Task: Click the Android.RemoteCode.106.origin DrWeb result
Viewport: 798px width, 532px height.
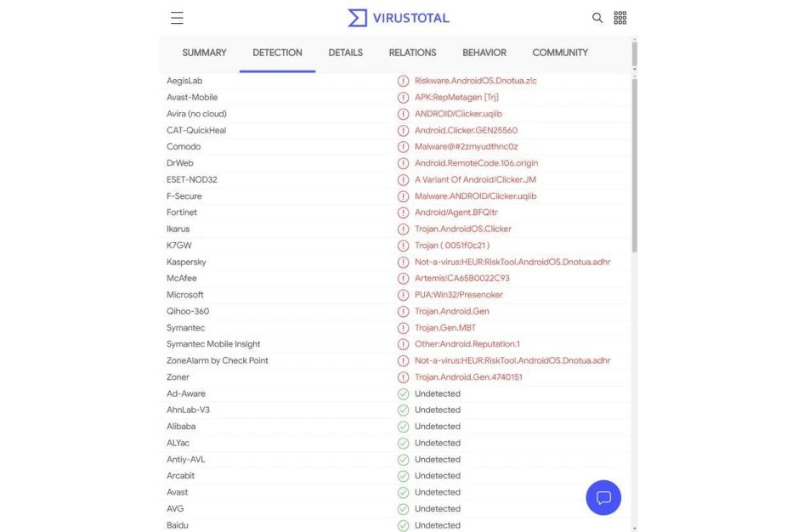Action: 476,163
